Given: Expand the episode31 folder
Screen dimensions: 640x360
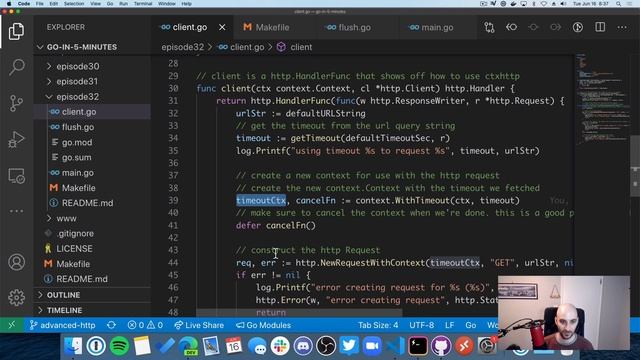Looking at the screenshot, I should 49,81.
